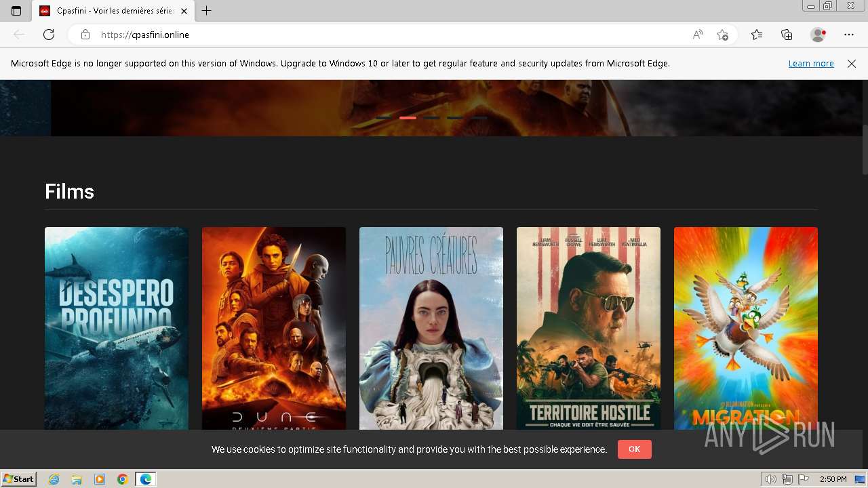The image size is (868, 488).
Task: Select the fifth carousel slide indicator
Action: coord(479,118)
